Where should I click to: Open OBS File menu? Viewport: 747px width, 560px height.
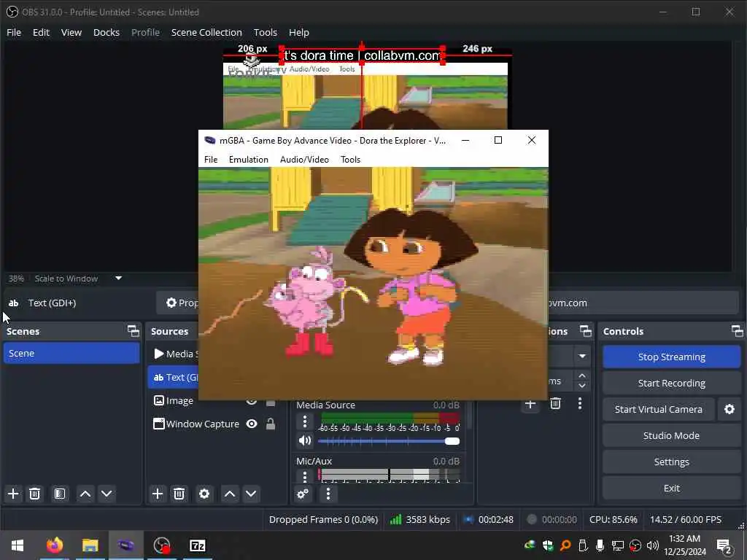pyautogui.click(x=14, y=32)
